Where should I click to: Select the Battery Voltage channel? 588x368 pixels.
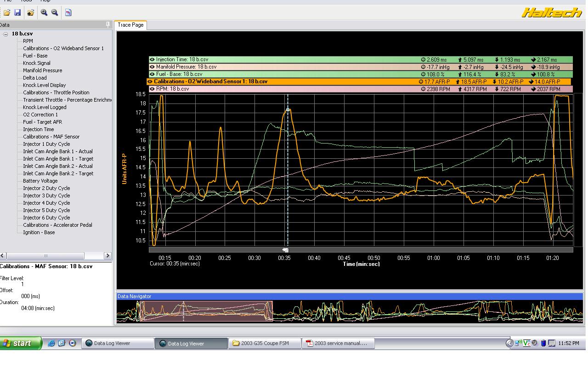coord(40,181)
